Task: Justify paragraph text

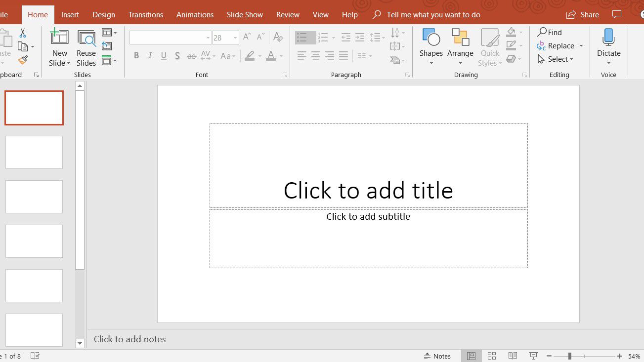Action: 343,56
